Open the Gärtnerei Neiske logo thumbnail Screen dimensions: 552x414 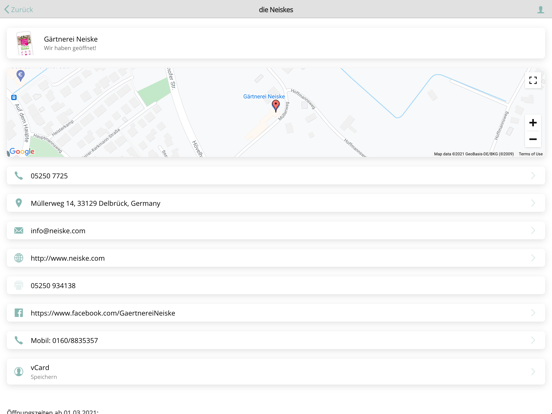tap(25, 43)
